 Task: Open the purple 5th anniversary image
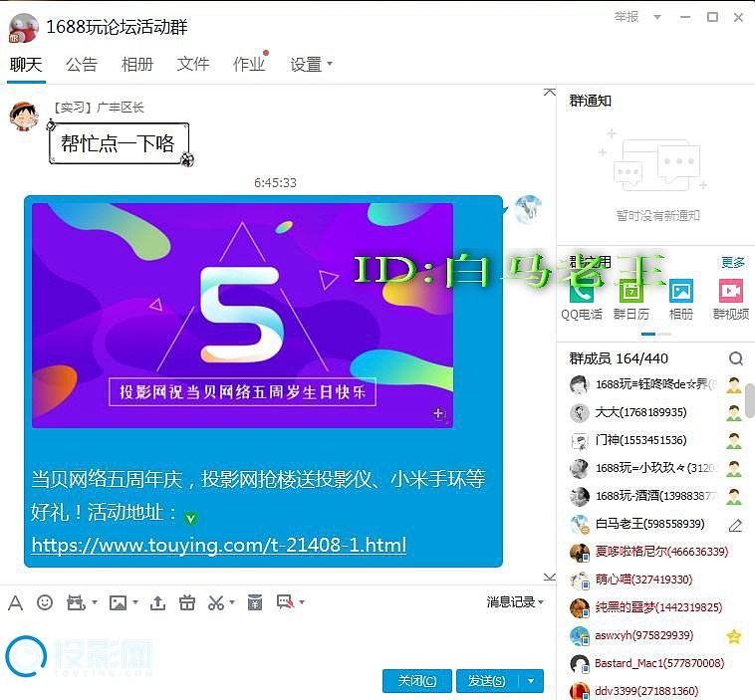pyautogui.click(x=242, y=316)
